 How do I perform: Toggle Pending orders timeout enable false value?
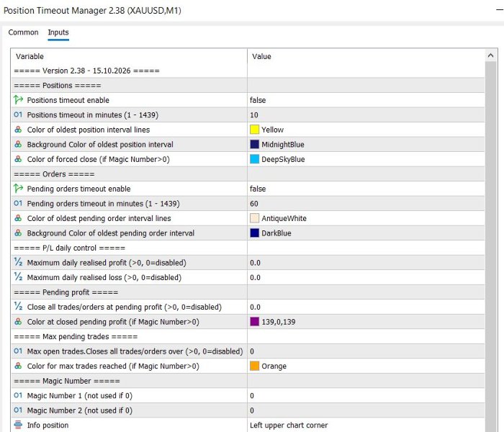pyautogui.click(x=366, y=189)
